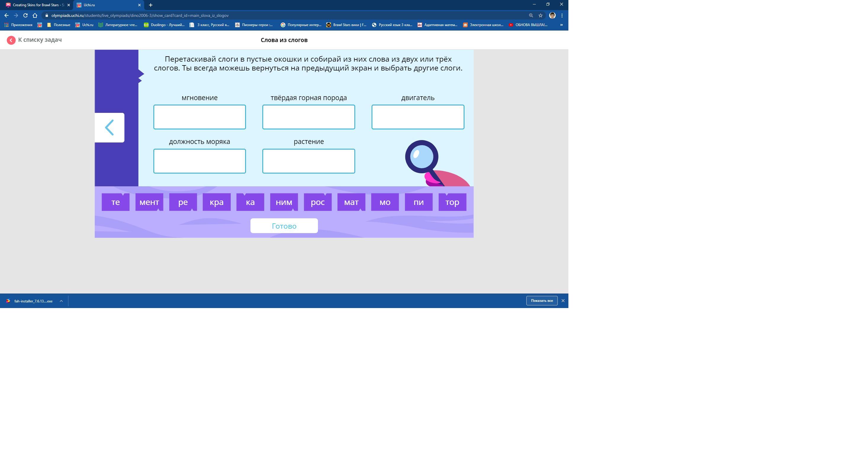The width and height of the screenshot is (868, 468).
Task: Open the Полезные bookmarks folder
Action: click(x=59, y=25)
